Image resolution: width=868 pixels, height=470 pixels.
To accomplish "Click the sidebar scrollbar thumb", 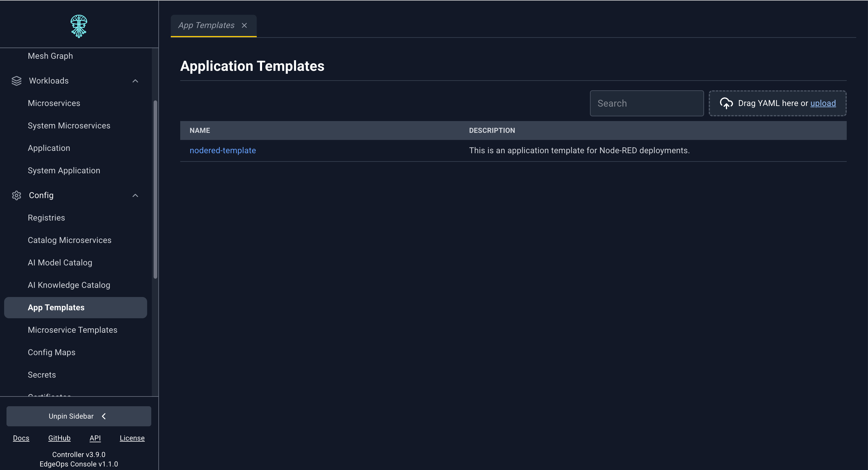I will point(155,190).
